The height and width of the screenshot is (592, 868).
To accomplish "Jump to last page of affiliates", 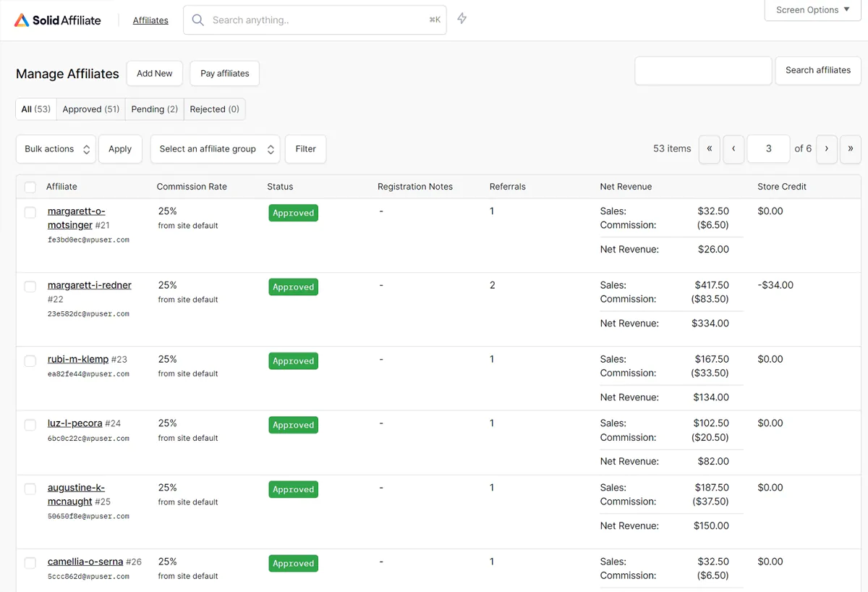I will point(850,148).
